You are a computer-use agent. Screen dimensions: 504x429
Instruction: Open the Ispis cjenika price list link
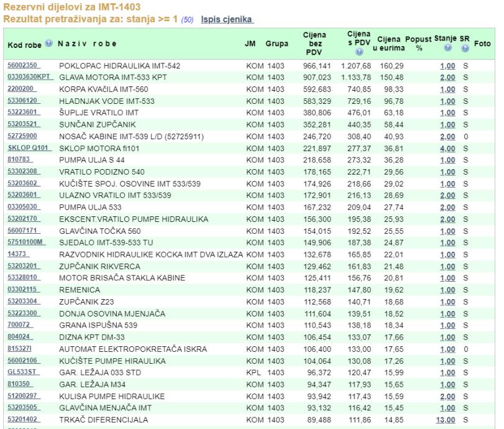click(x=226, y=19)
